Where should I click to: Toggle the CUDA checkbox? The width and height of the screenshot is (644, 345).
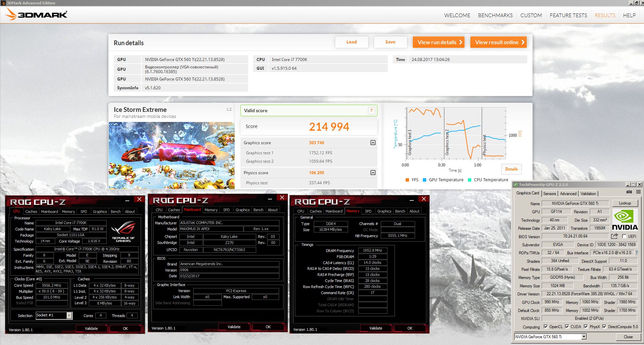point(567,326)
